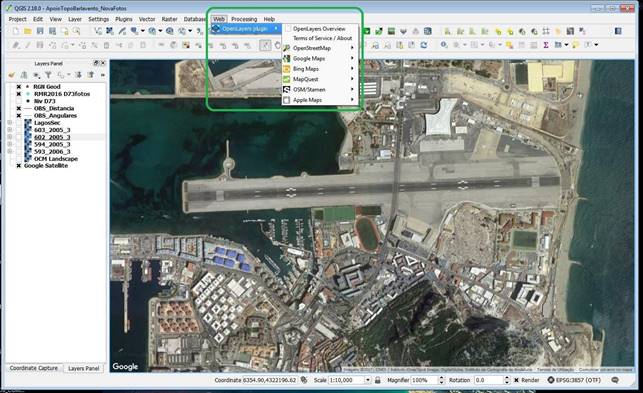Open the OpenStreetMap submenu entry
Viewport: 643px width, 393px height.
pos(320,48)
